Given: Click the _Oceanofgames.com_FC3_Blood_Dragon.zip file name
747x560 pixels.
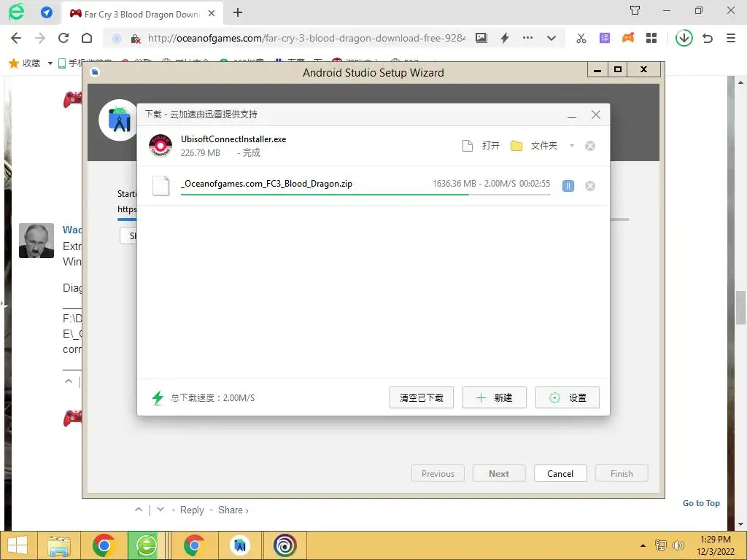Looking at the screenshot, I should click(x=266, y=184).
